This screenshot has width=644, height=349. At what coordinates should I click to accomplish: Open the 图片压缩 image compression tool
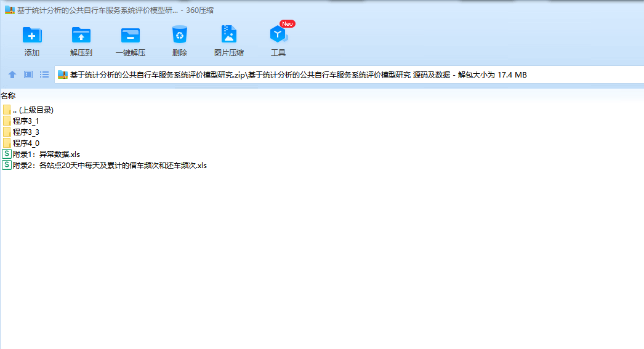pyautogui.click(x=229, y=34)
